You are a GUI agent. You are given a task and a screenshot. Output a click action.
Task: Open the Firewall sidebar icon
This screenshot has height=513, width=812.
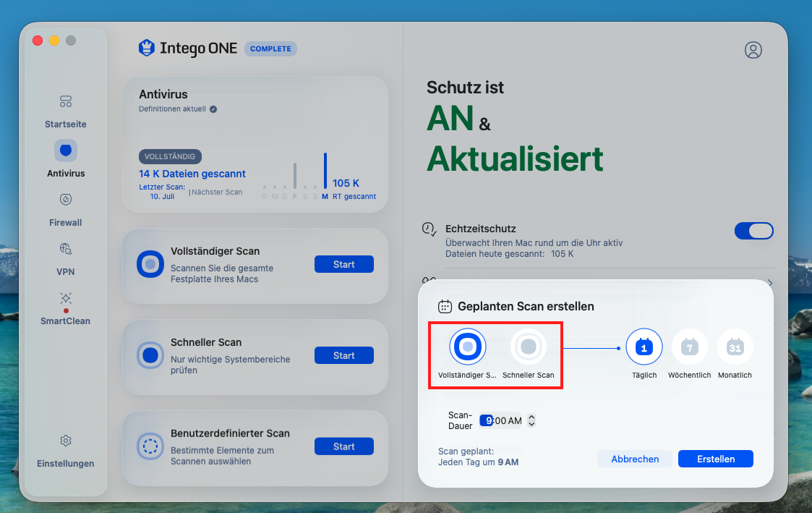coord(66,200)
